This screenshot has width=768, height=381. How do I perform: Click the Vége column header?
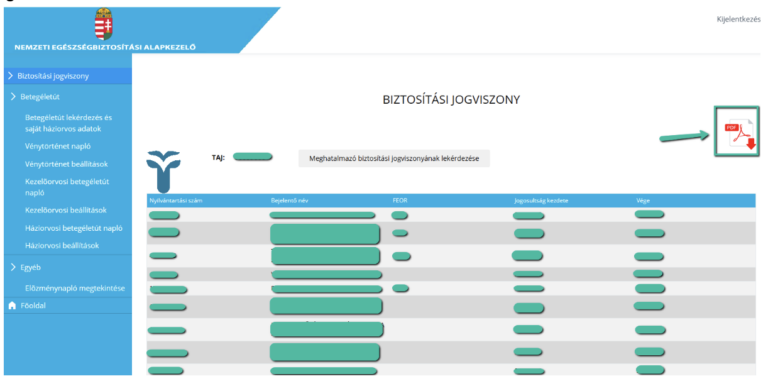coord(643,200)
